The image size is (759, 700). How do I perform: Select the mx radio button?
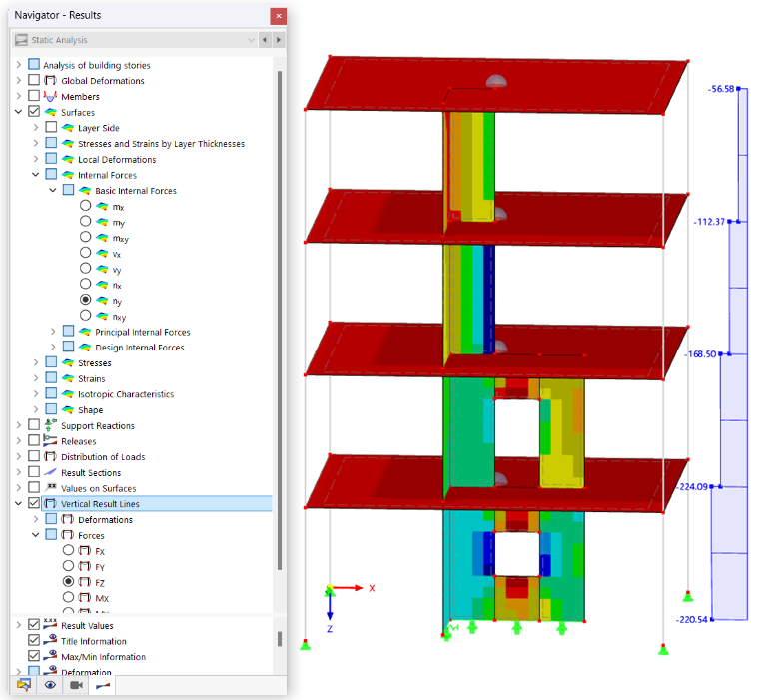[x=85, y=206]
